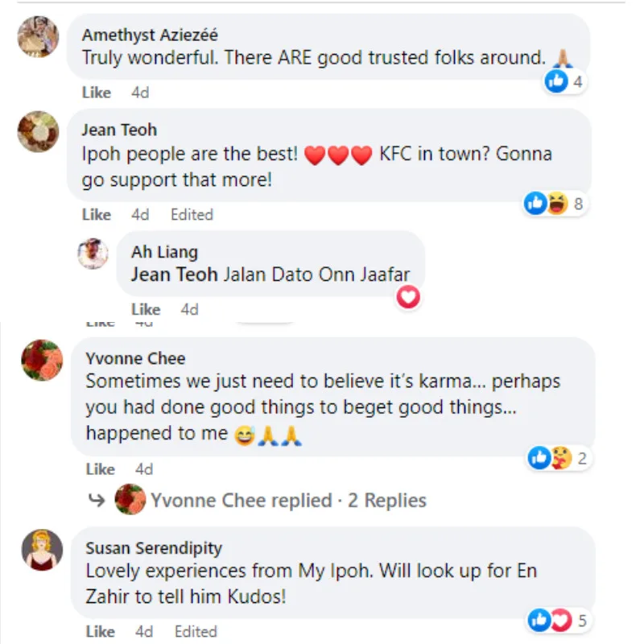Click tagged name Jean Teoh in reply
644x644 pixels.
[x=174, y=275]
